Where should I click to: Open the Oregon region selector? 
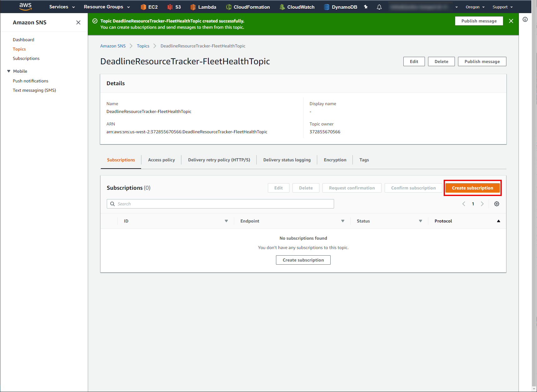(475, 7)
